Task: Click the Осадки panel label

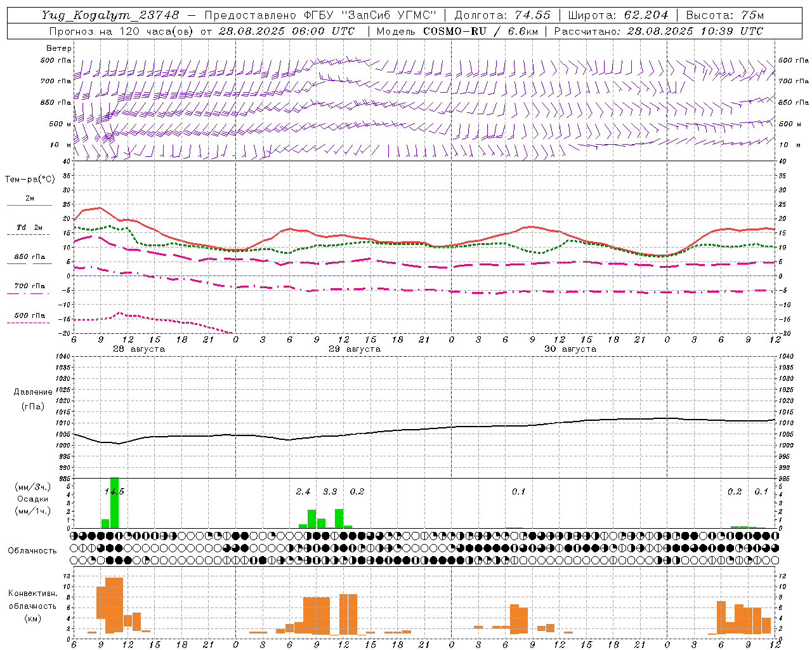Action: click(33, 499)
